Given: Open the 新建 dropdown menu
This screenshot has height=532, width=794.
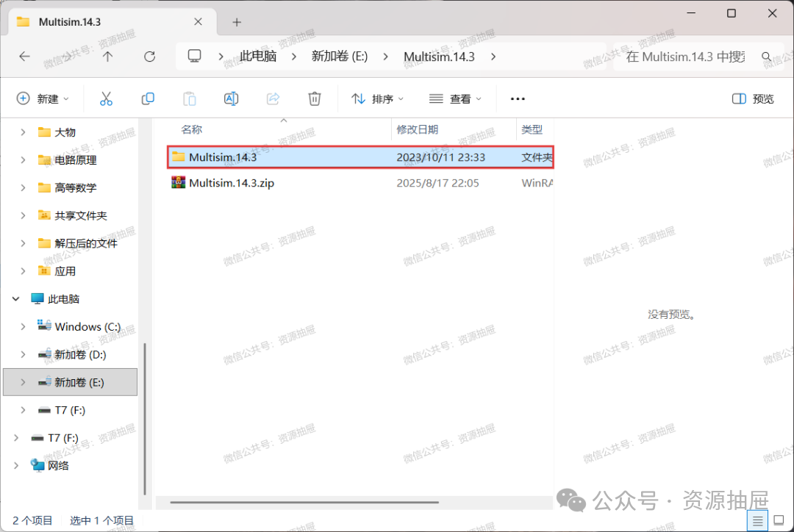Looking at the screenshot, I should click(x=43, y=98).
